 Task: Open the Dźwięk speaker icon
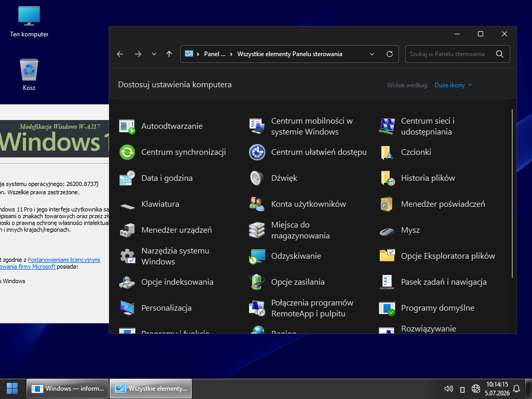click(257, 178)
